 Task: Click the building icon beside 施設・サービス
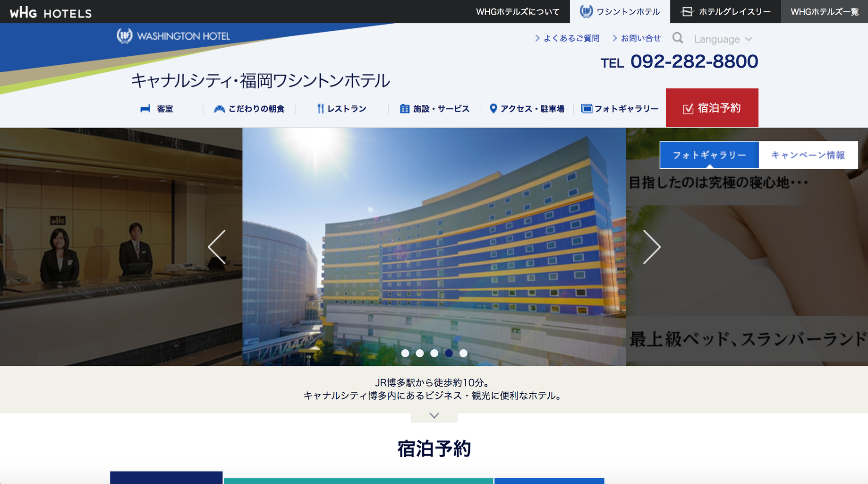405,109
